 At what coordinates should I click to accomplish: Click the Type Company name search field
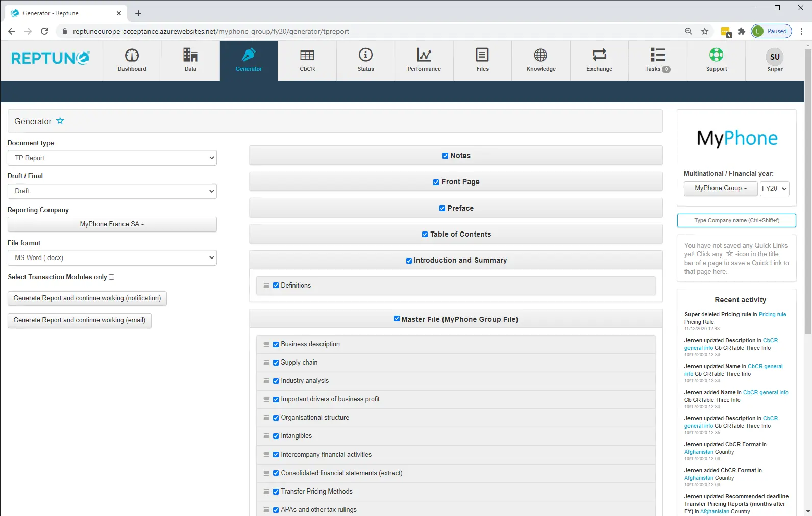tap(736, 221)
